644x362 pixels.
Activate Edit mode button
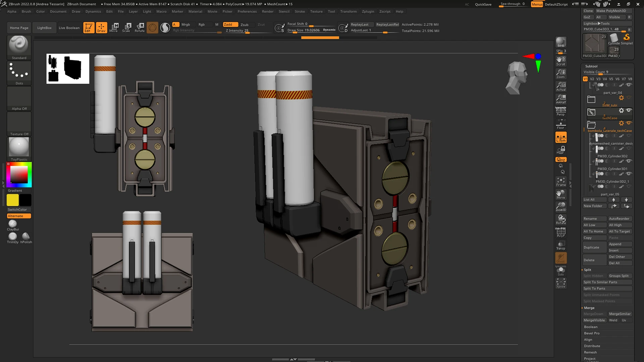click(89, 27)
